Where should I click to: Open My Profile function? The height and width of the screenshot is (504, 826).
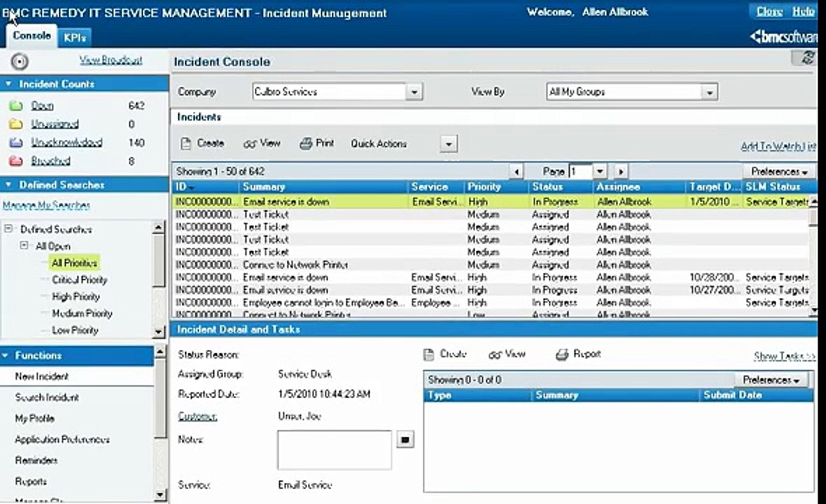click(x=35, y=418)
